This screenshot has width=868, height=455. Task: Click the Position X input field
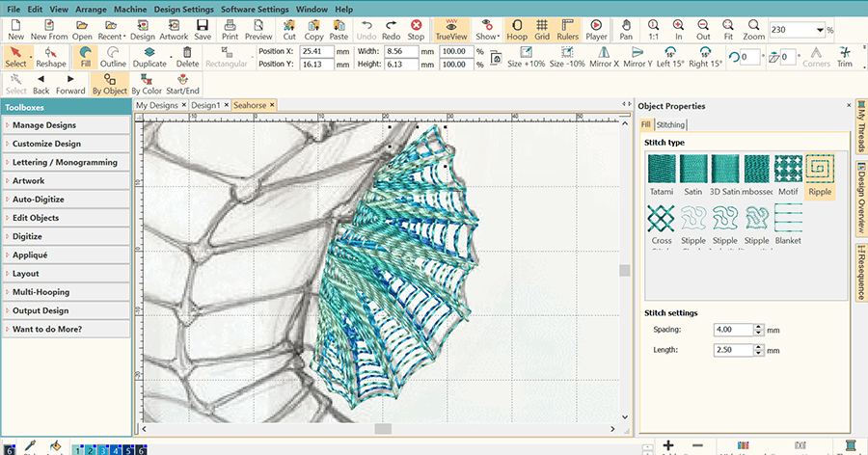(316, 50)
